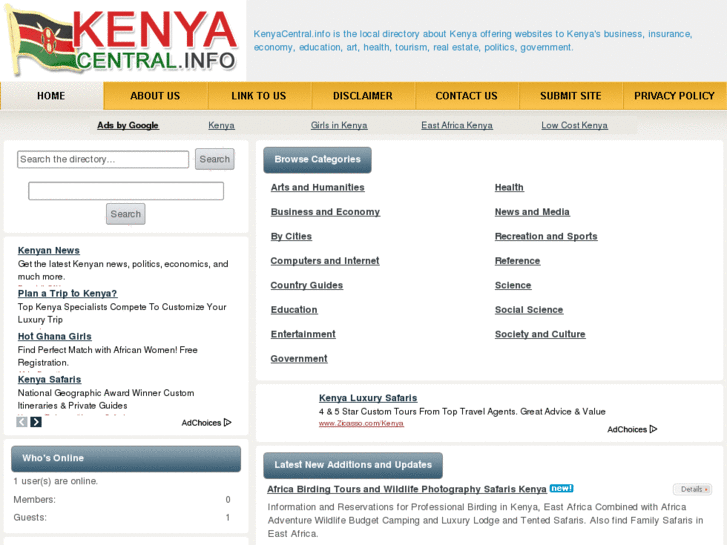Open SUBMIT SITE menu item
Image resolution: width=727 pixels, height=545 pixels.
(570, 96)
